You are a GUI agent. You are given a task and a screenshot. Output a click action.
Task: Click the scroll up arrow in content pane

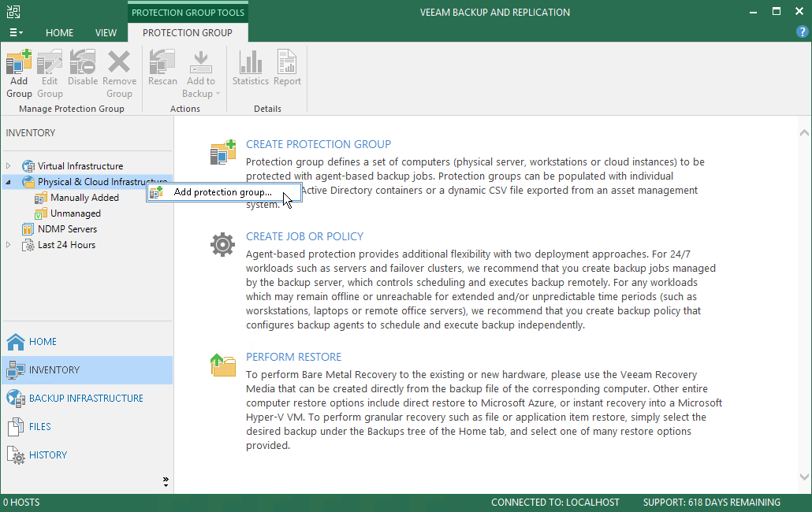tap(804, 133)
